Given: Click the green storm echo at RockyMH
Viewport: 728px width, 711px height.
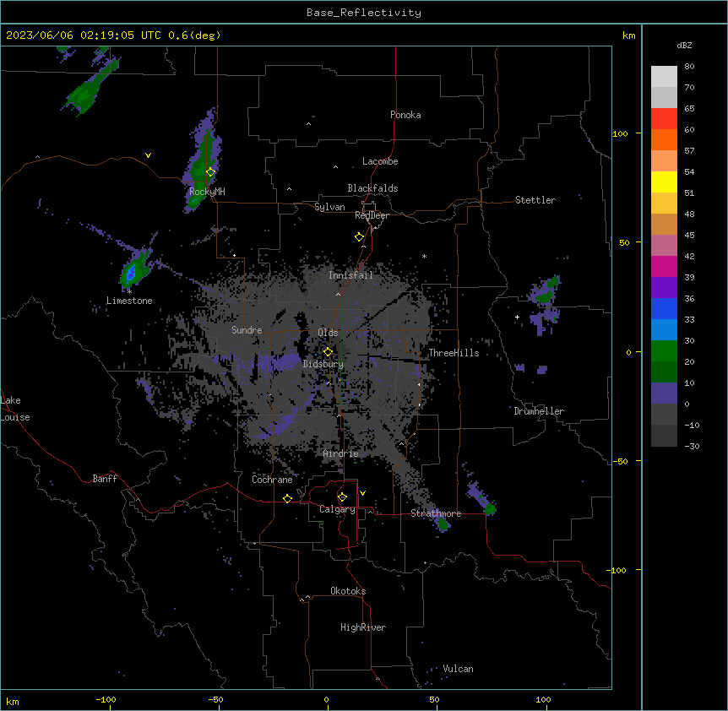Looking at the screenshot, I should (203, 162).
